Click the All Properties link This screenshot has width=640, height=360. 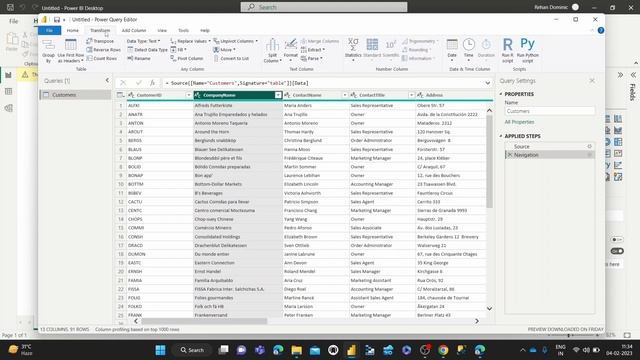519,122
